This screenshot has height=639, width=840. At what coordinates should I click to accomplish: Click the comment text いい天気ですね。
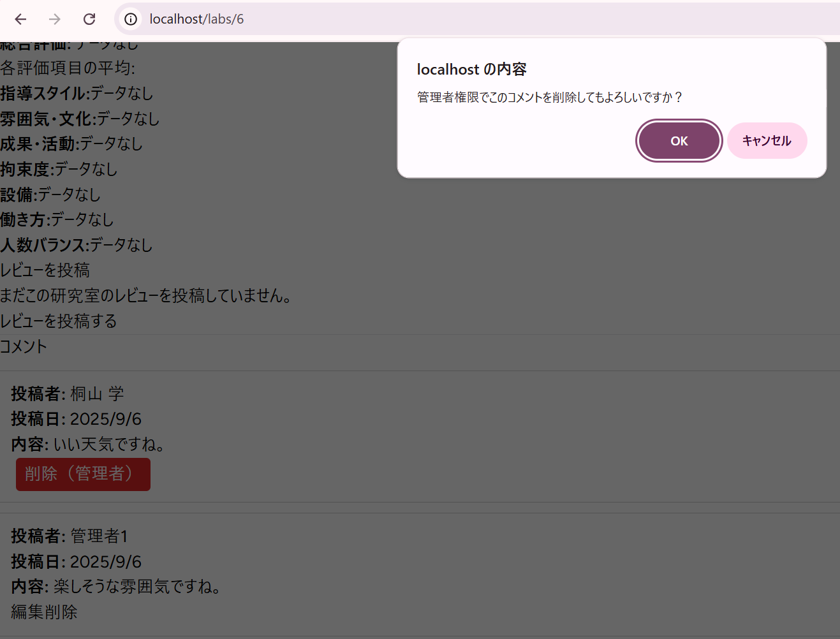click(x=108, y=444)
